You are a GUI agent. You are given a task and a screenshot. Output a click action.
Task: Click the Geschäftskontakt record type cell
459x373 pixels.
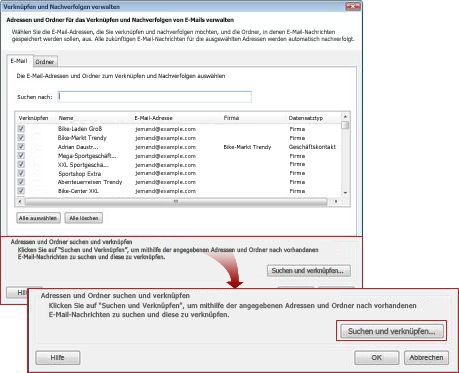click(312, 147)
